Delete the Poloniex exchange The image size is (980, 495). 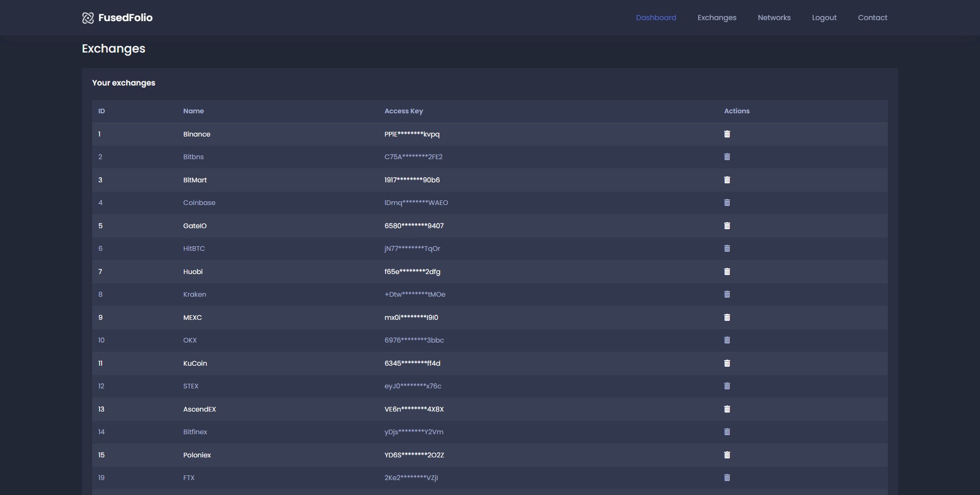coord(727,455)
